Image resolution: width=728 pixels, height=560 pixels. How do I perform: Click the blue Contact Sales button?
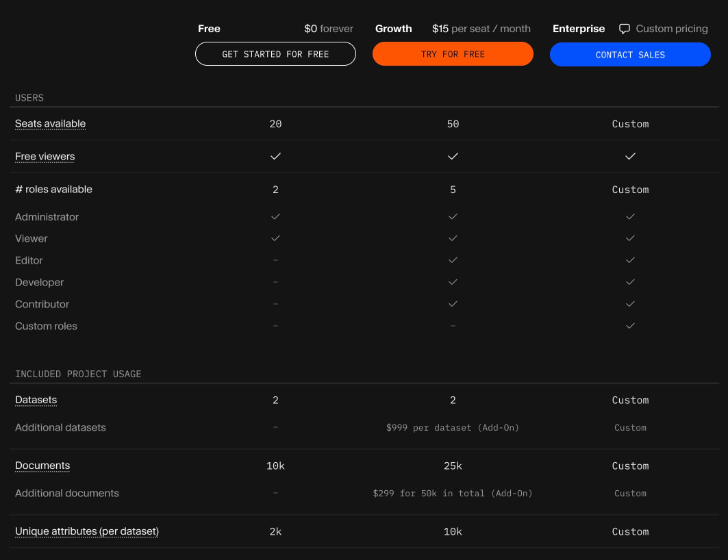coord(630,54)
